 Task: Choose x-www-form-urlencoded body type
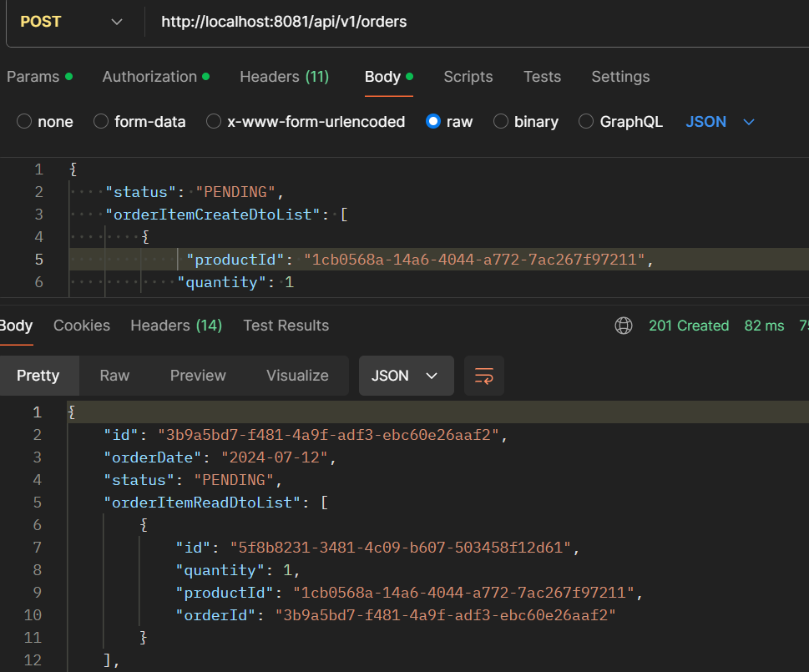214,122
